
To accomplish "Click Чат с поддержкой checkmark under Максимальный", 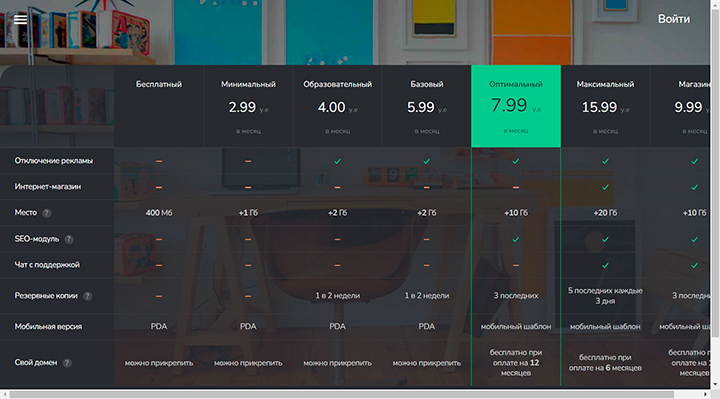I will tap(605, 265).
